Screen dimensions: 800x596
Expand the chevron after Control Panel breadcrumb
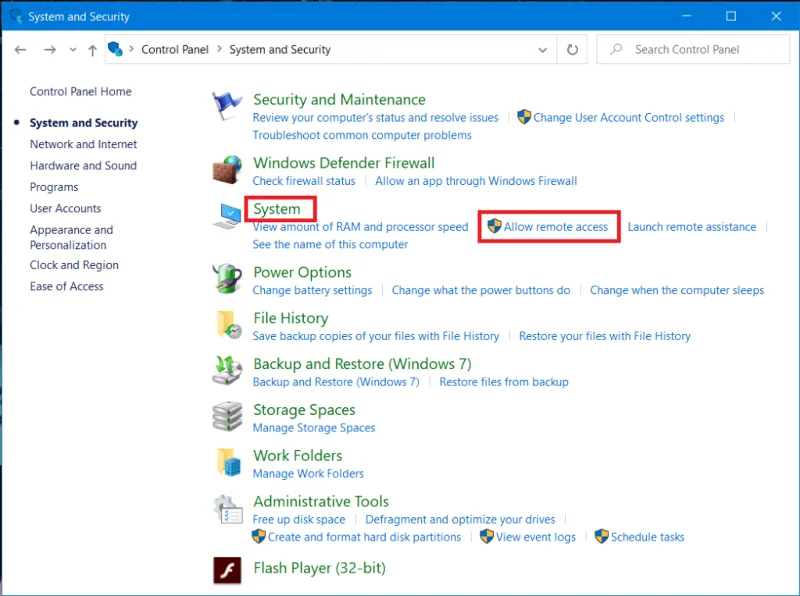[x=219, y=49]
